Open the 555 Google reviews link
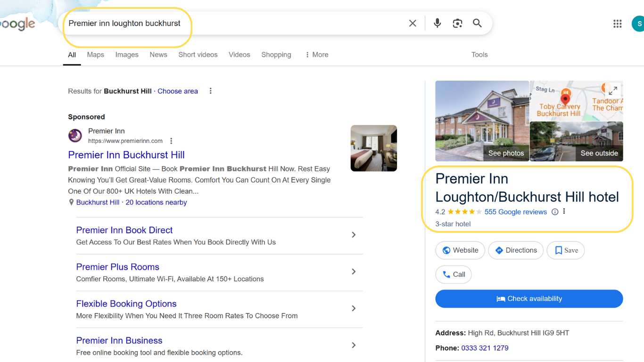This screenshot has width=644, height=362. (516, 212)
